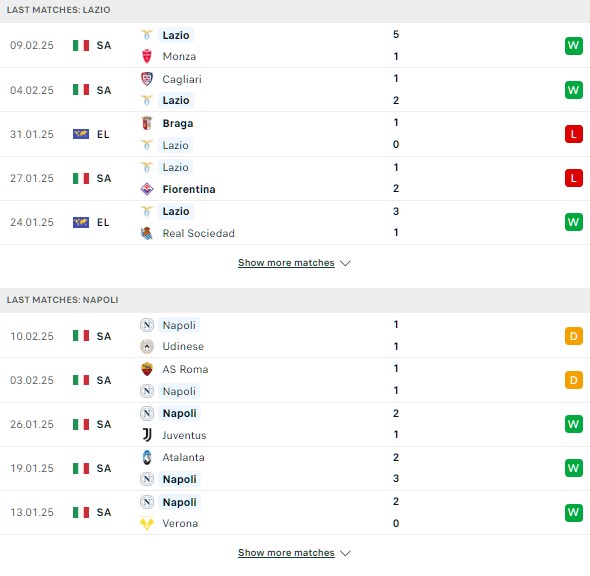Click the Juventus logo icon
The height and width of the screenshot is (576, 590).
click(x=147, y=435)
